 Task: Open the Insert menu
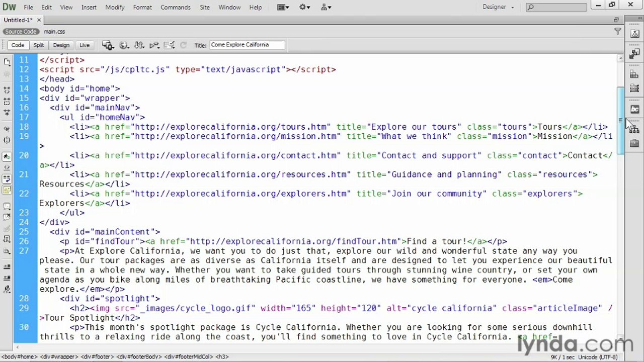pos(89,7)
